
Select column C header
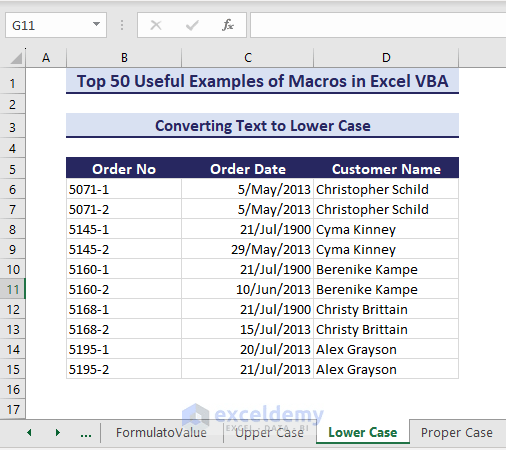point(248,58)
